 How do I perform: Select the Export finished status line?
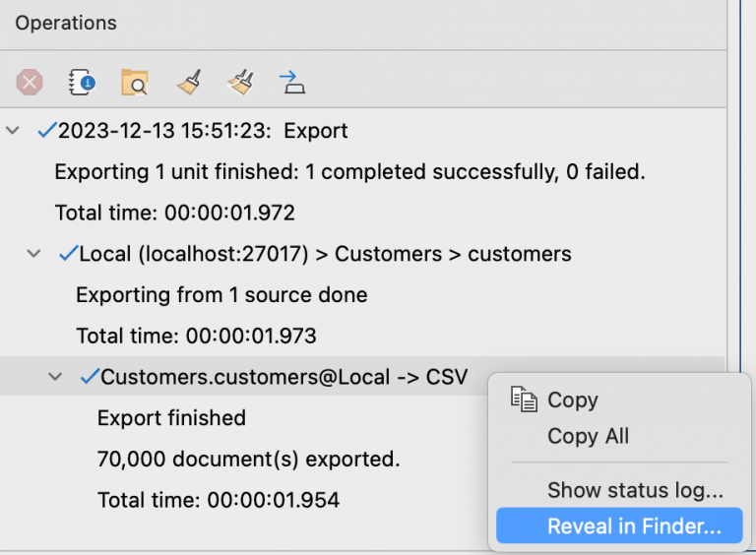171,418
